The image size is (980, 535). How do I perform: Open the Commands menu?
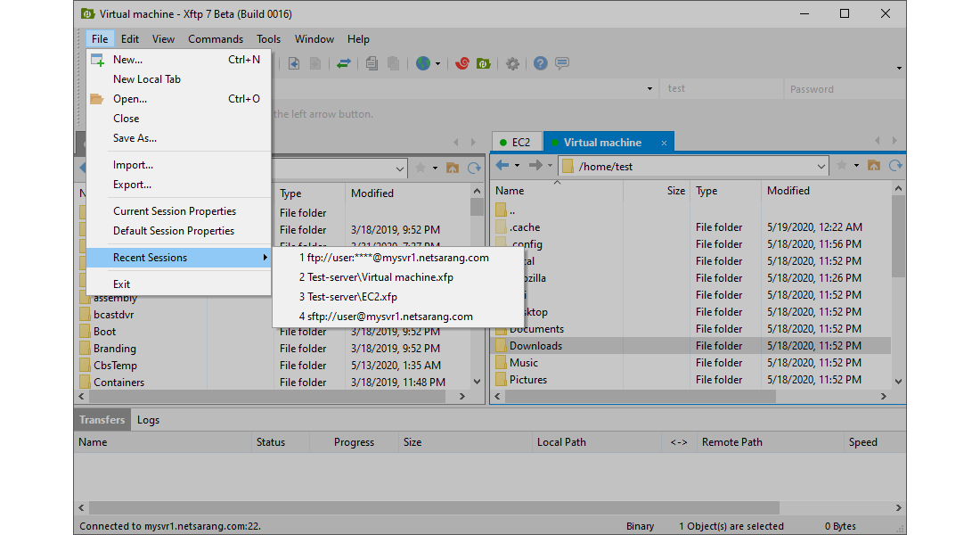[x=216, y=39]
